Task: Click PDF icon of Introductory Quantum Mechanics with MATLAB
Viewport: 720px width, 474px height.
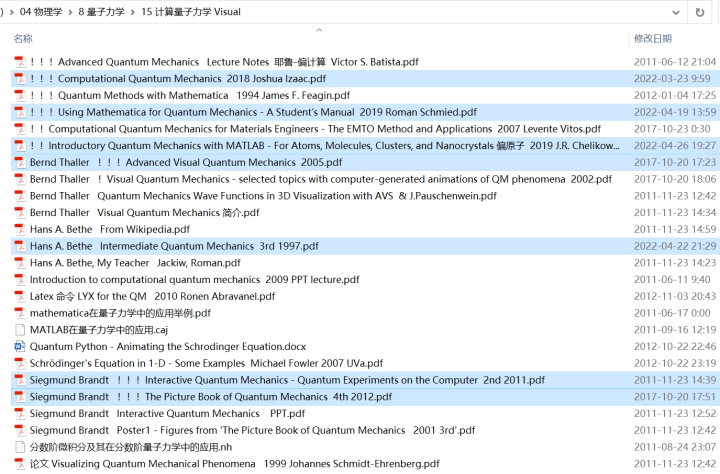Action: (20, 146)
